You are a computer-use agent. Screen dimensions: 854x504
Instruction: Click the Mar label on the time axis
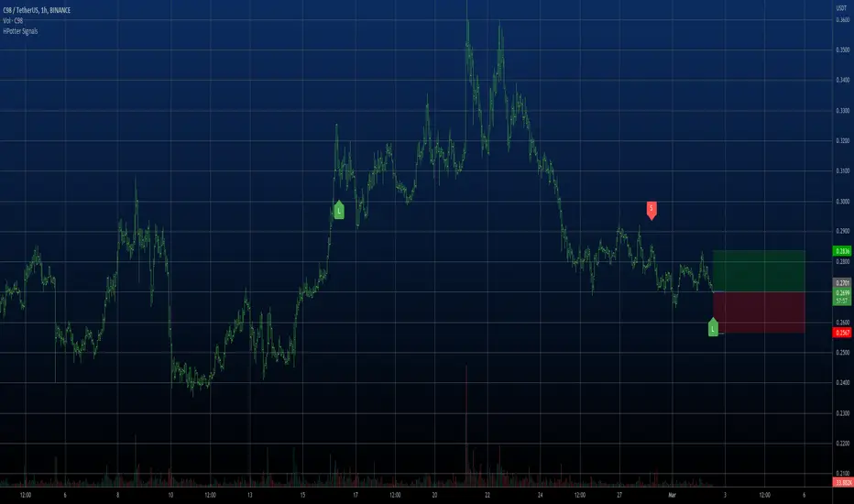click(x=672, y=495)
